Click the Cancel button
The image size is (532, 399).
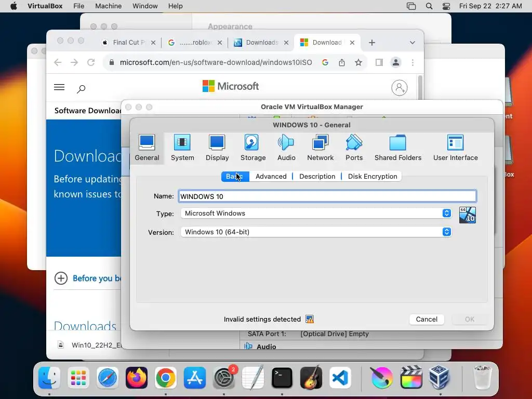click(x=427, y=320)
